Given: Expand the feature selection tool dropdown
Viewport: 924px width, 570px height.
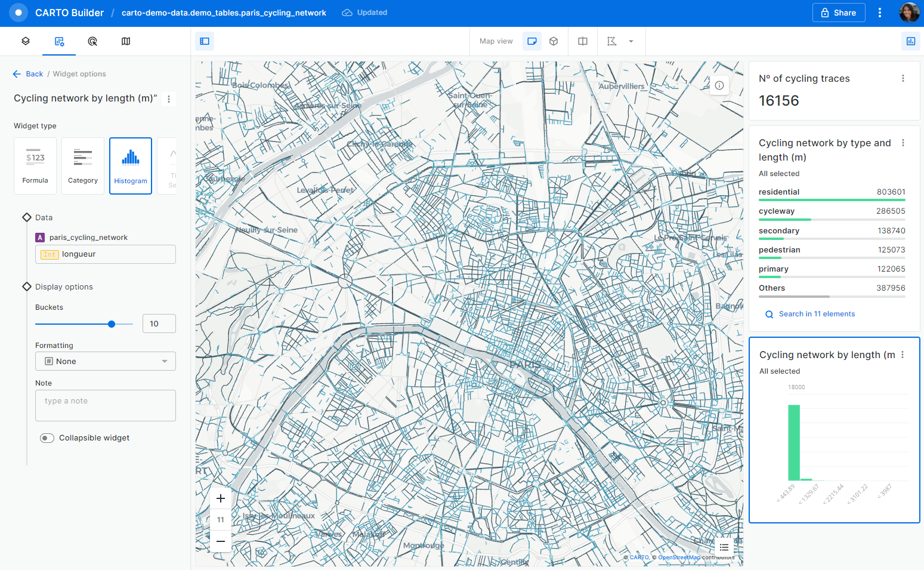Looking at the screenshot, I should (631, 41).
